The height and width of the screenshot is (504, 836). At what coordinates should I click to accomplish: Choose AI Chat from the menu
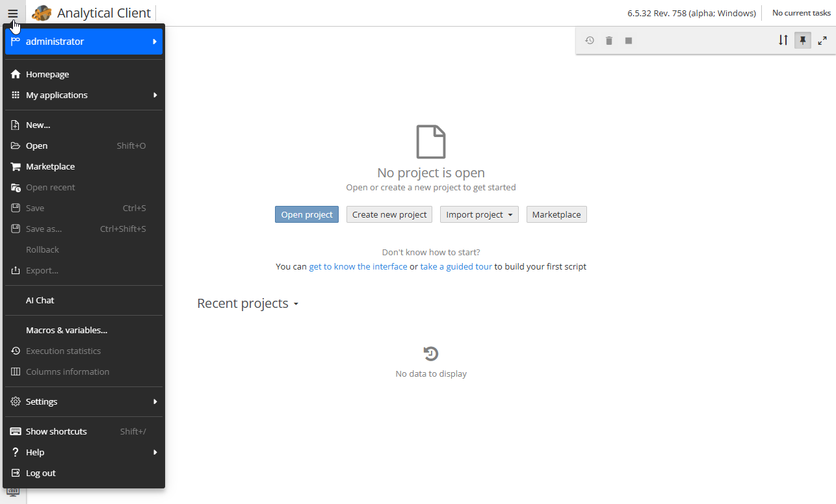click(40, 300)
